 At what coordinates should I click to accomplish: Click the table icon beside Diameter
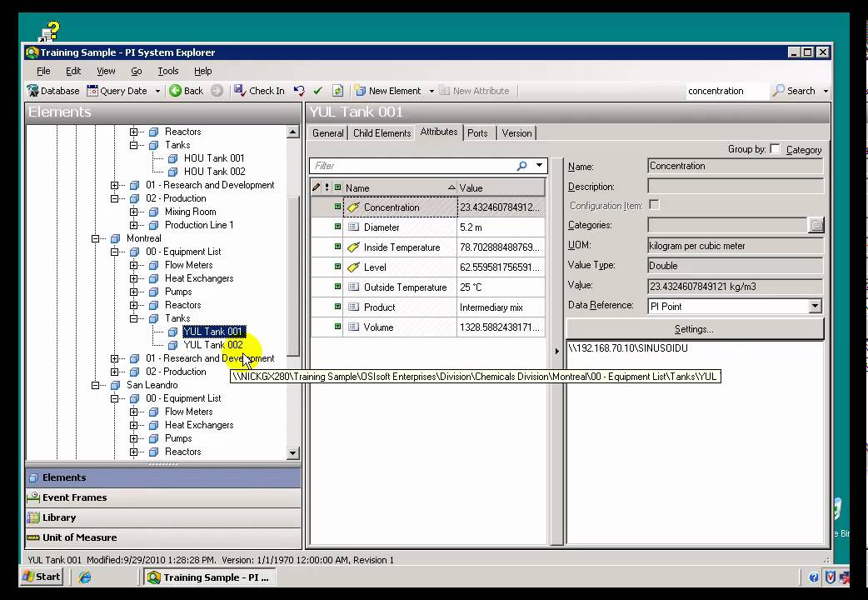(353, 227)
